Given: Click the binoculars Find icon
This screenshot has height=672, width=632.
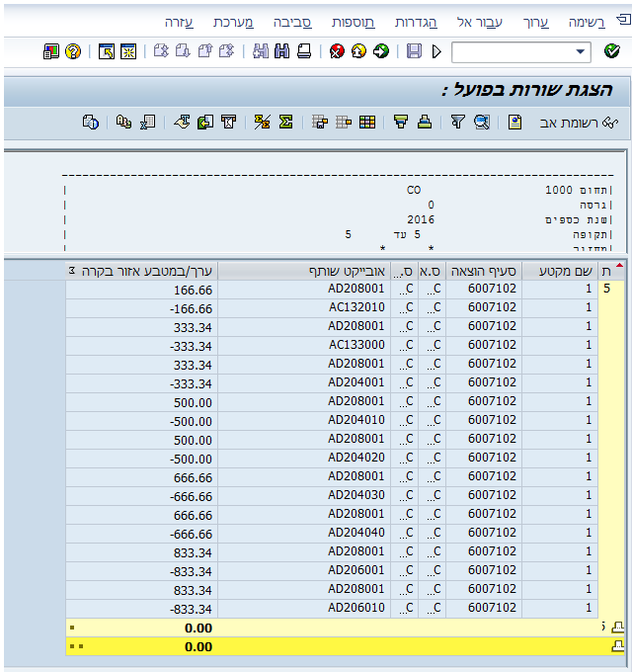Looking at the screenshot, I should click(x=281, y=51).
